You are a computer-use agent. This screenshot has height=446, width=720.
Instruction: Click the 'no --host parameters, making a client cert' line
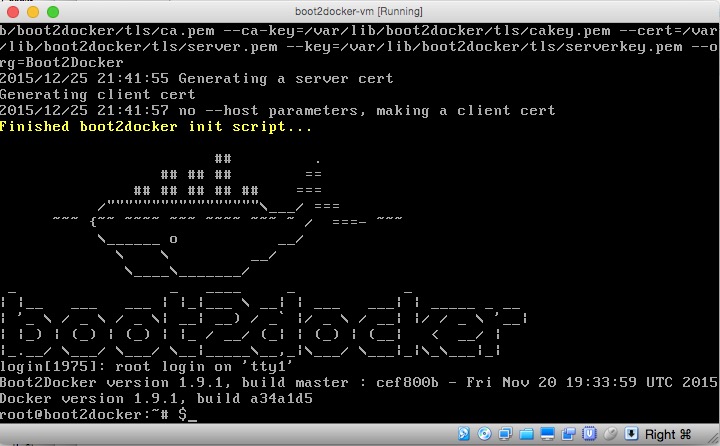click(x=277, y=111)
